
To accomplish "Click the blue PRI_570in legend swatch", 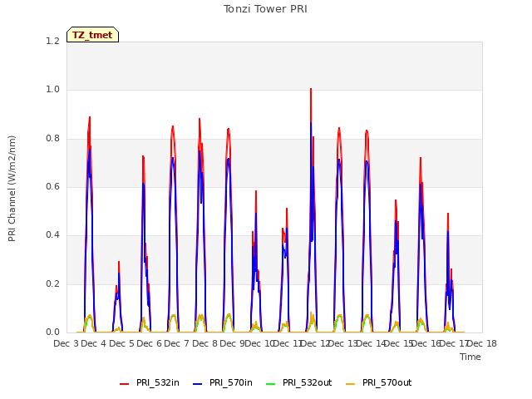I will point(198,384).
